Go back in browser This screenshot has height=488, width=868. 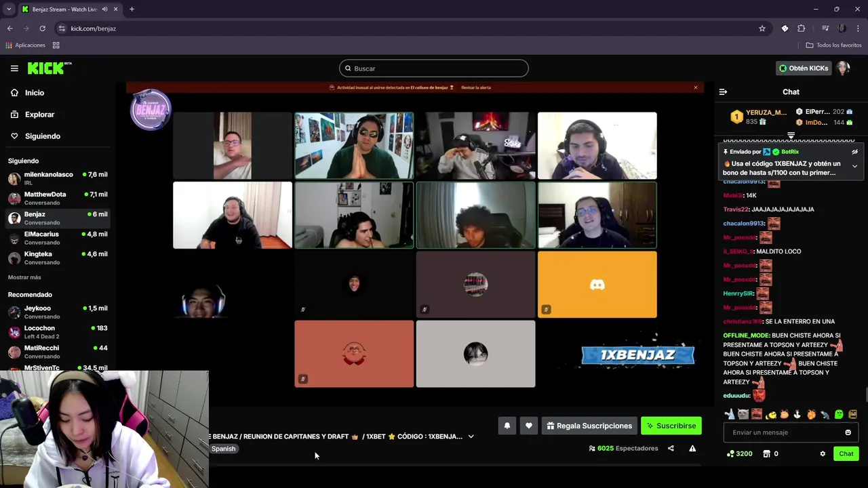click(9, 28)
